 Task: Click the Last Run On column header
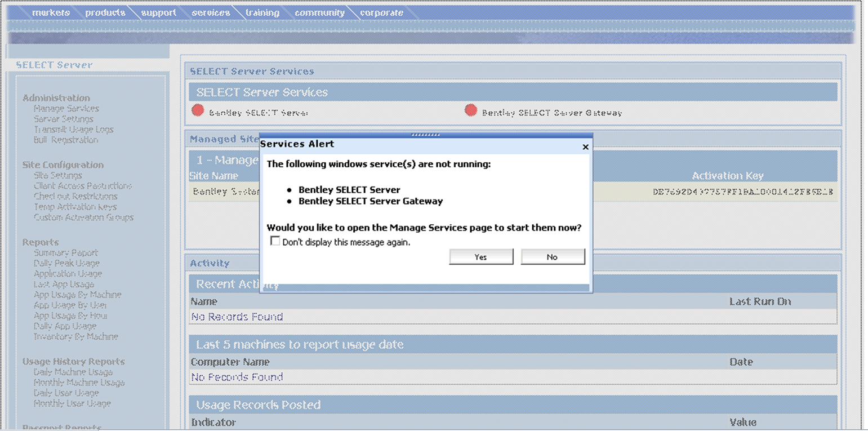(x=760, y=301)
